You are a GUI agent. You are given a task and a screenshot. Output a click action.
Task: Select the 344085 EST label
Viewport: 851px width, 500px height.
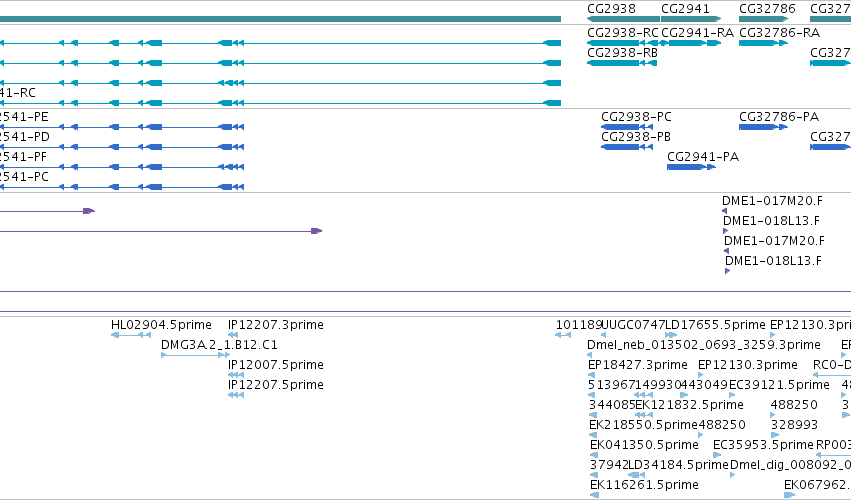(612, 405)
